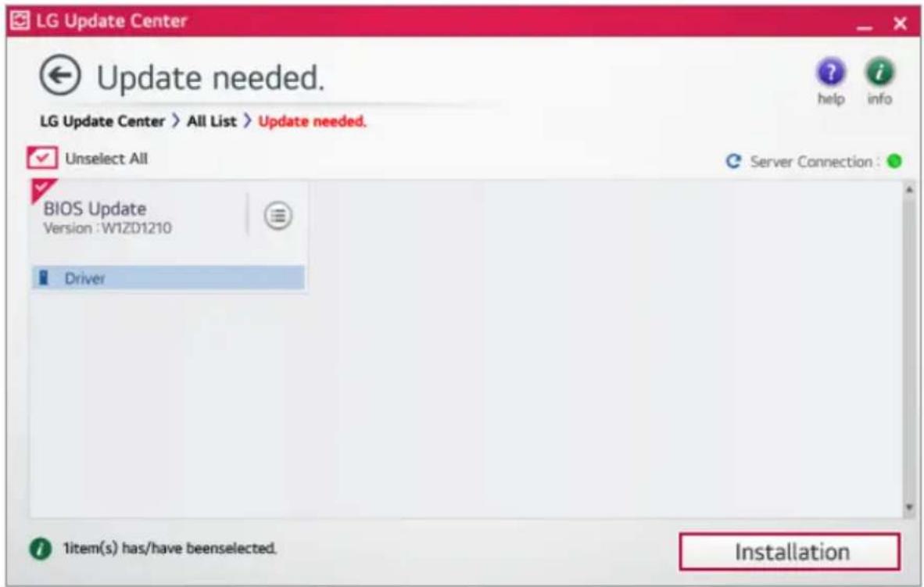Screen dimensions: 924x587
Task: Select the BIOS Update entry title
Action: (95, 209)
